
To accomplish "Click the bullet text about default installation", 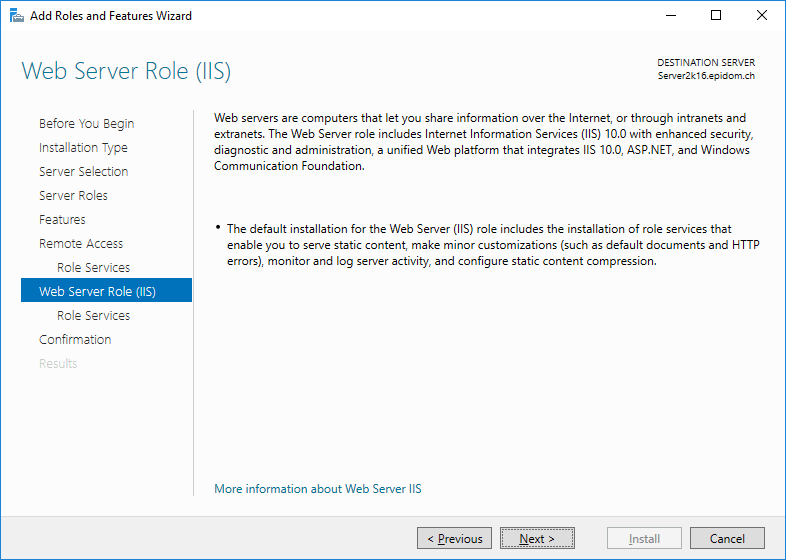I will coord(493,245).
